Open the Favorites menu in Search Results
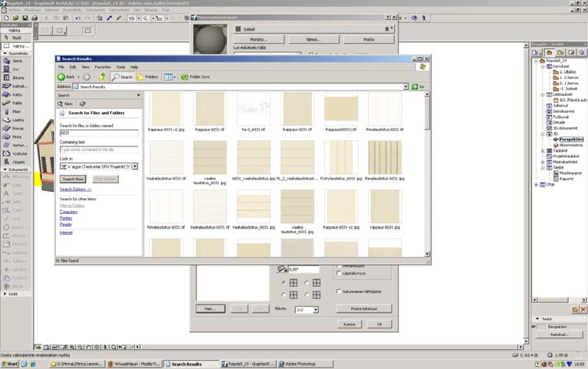The image size is (588, 369). 103,67
